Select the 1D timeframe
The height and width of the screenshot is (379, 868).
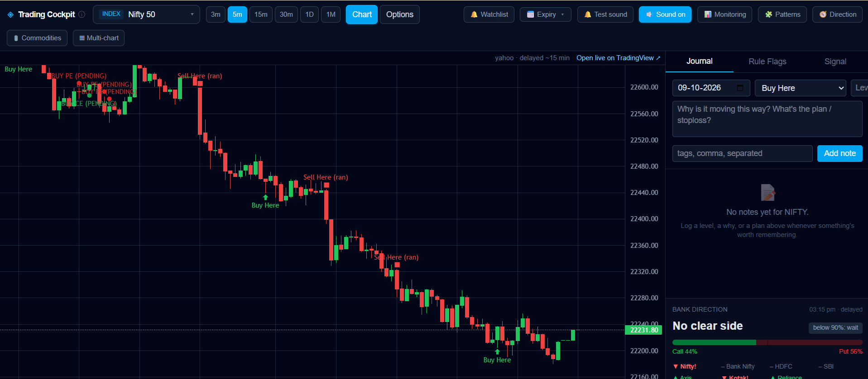309,14
